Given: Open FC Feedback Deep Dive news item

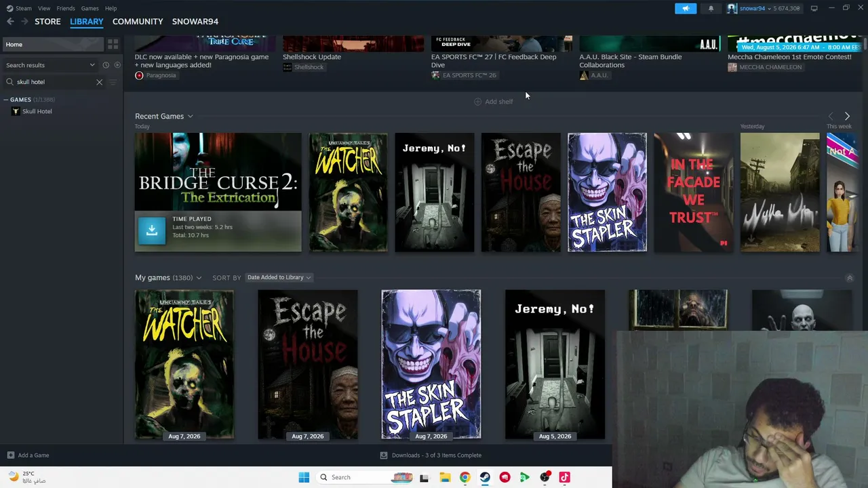Looking at the screenshot, I should [x=494, y=61].
